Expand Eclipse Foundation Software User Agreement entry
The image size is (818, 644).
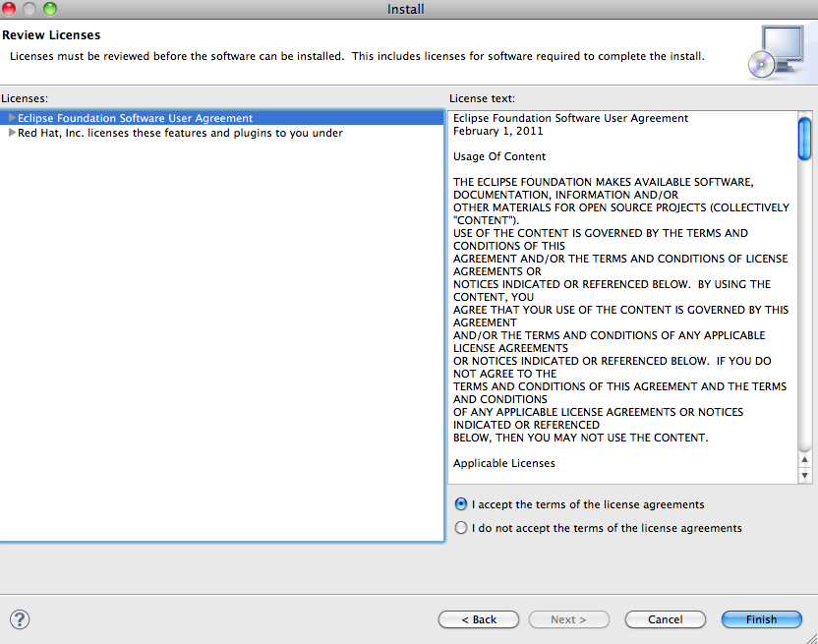coord(12,118)
